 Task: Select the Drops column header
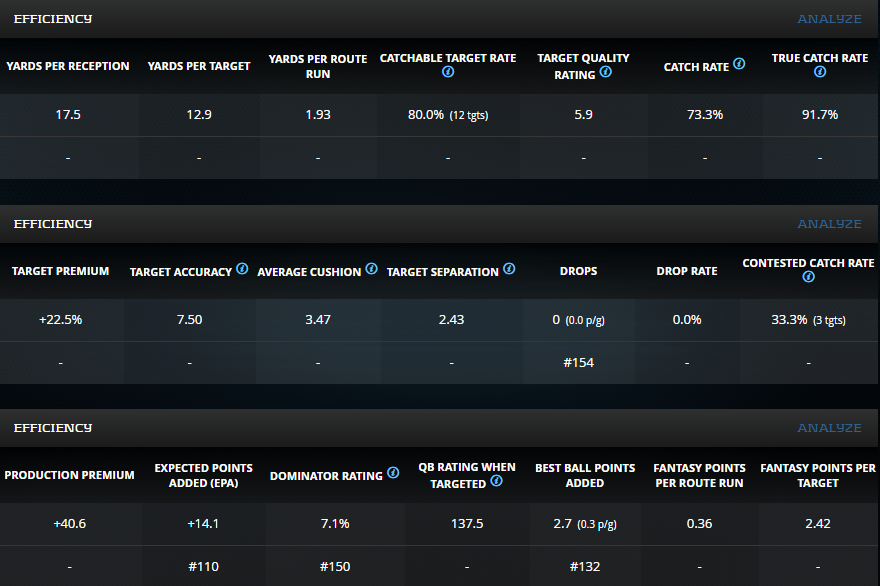(578, 271)
